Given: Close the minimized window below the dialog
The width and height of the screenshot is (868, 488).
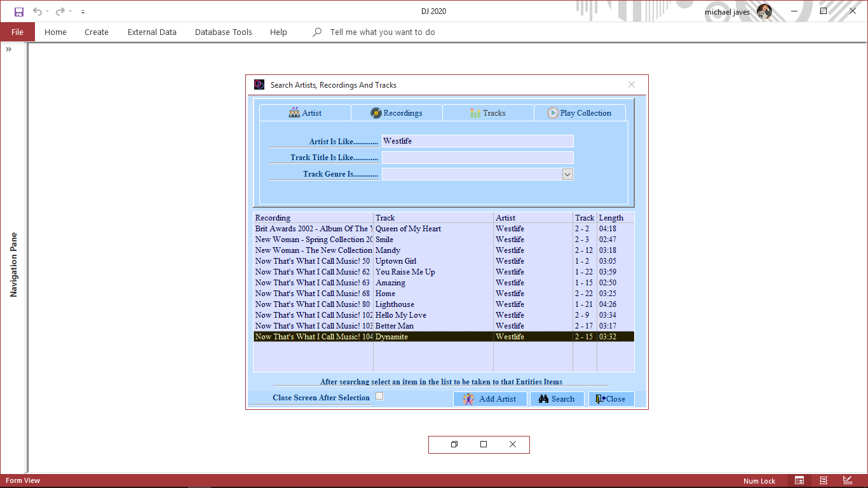Looking at the screenshot, I should click(x=513, y=444).
